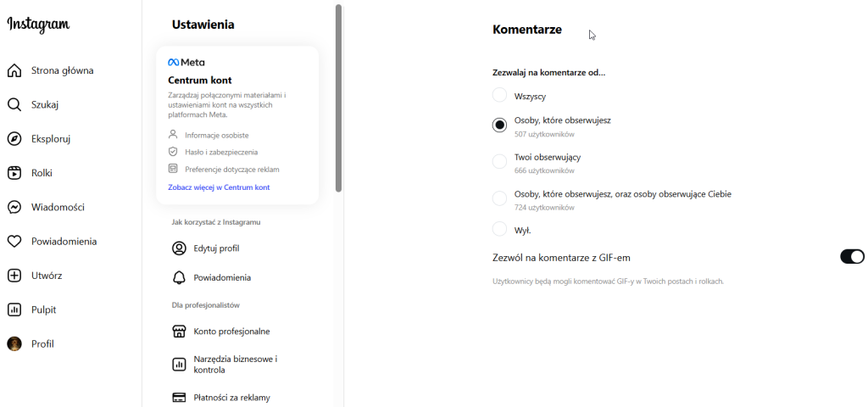Disable the GIF comments toggle
Image resolution: width=868 pixels, height=407 pixels.
pyautogui.click(x=852, y=257)
